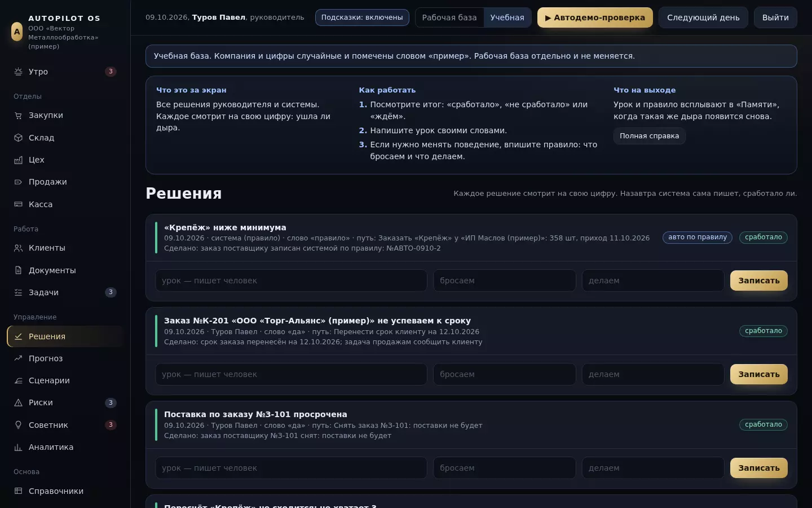
Task: Advance with Следующий день button
Action: click(703, 17)
